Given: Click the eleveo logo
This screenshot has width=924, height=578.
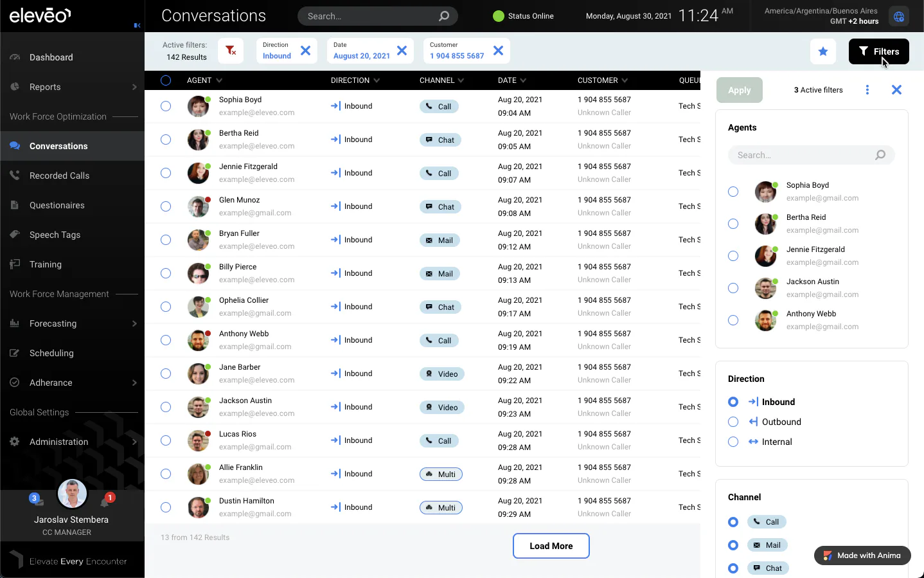Looking at the screenshot, I should click(40, 15).
